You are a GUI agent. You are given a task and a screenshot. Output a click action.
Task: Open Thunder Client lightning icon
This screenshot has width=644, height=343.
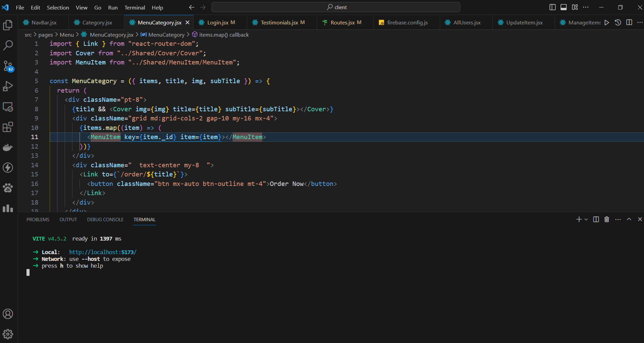coord(8,168)
